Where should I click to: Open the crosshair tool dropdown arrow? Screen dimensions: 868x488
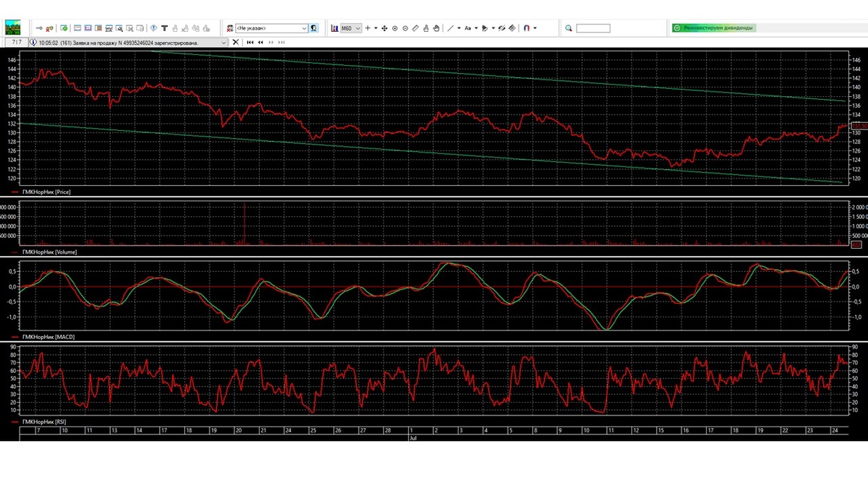[376, 28]
